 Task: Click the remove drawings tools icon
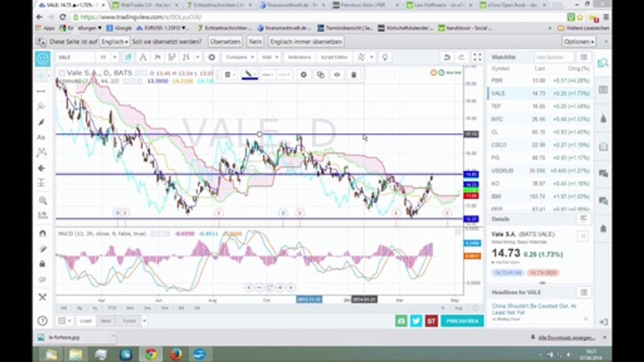tap(42, 297)
